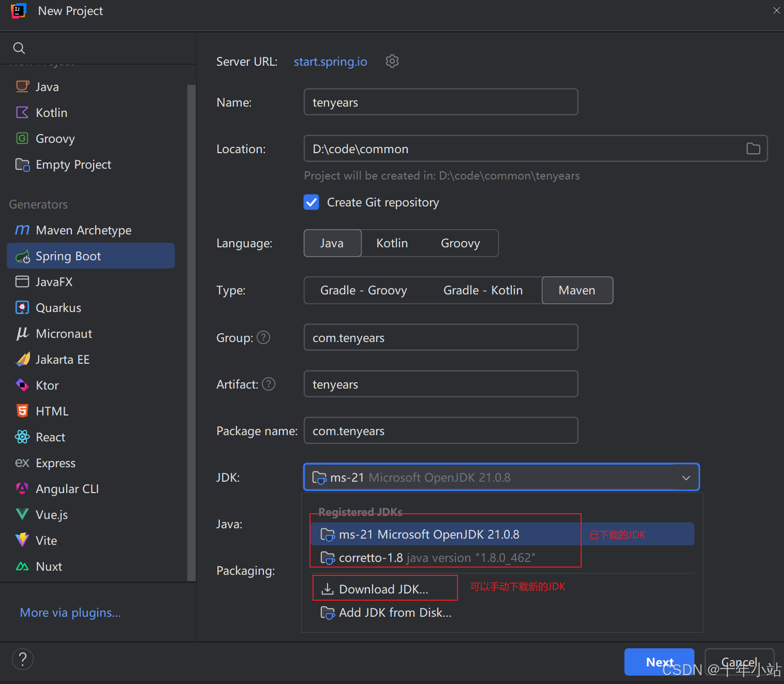Click the Maven Archetype m icon
The width and height of the screenshot is (784, 684).
[22, 230]
